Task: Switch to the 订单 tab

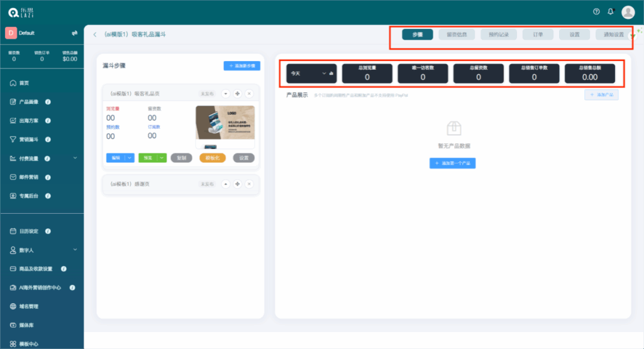Action: pyautogui.click(x=538, y=35)
